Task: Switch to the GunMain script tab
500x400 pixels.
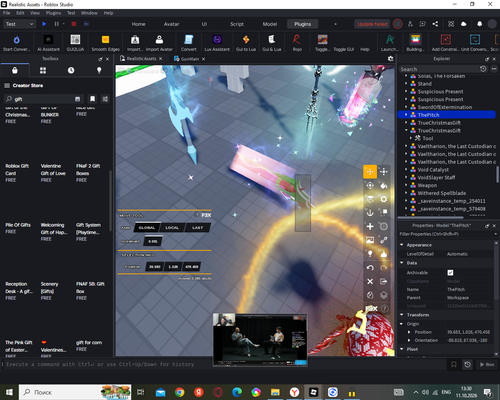Action: [x=190, y=59]
